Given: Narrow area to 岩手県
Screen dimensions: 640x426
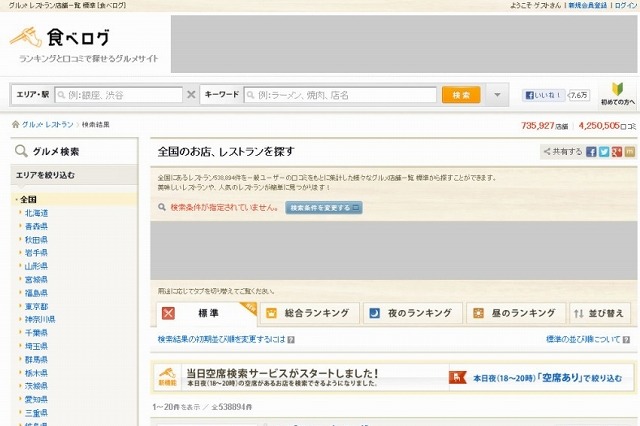Looking at the screenshot, I should pyautogui.click(x=36, y=253).
